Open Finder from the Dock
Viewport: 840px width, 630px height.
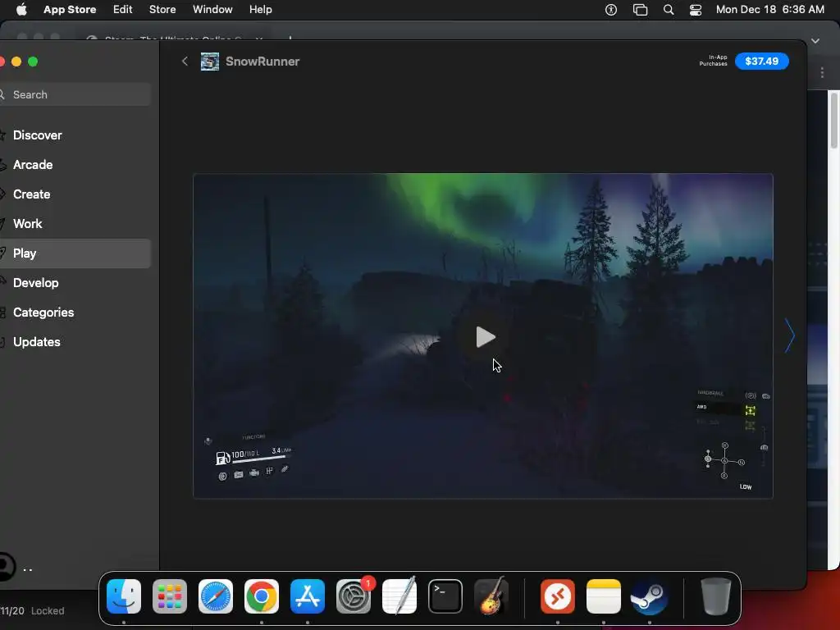pyautogui.click(x=124, y=596)
